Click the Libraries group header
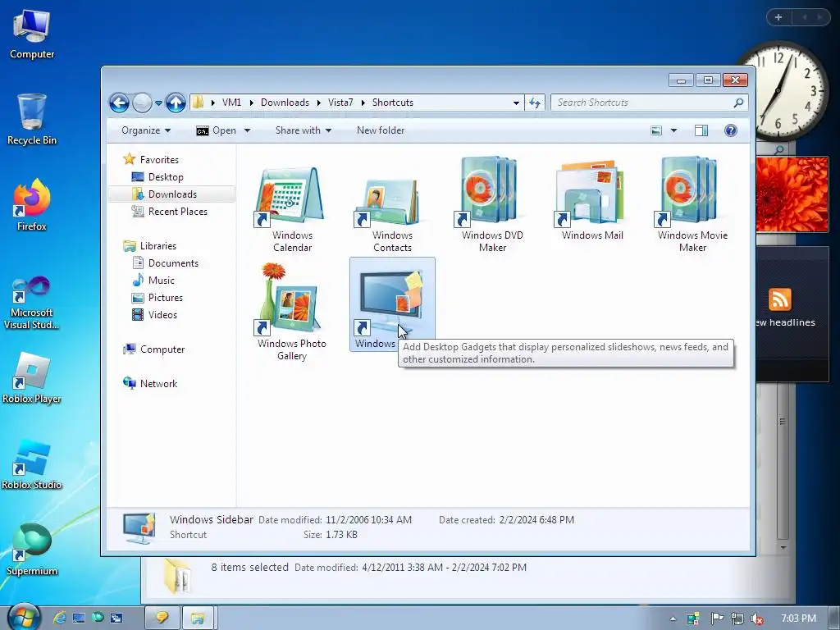Viewport: 840px width, 630px height. pos(157,246)
